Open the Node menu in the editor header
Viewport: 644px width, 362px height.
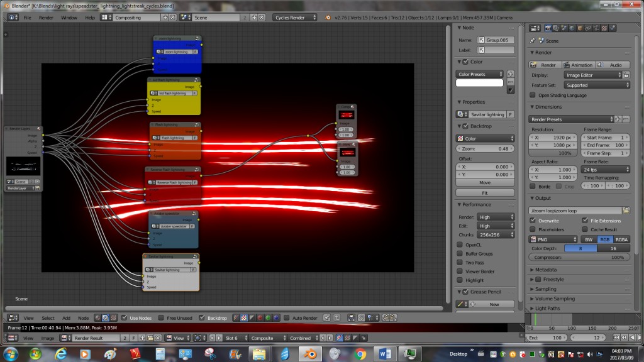click(x=83, y=318)
